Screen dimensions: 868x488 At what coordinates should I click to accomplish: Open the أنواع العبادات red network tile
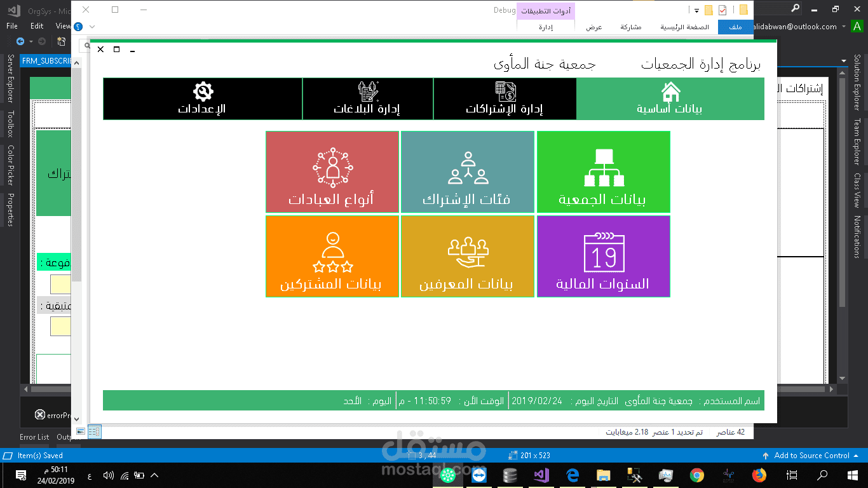332,172
